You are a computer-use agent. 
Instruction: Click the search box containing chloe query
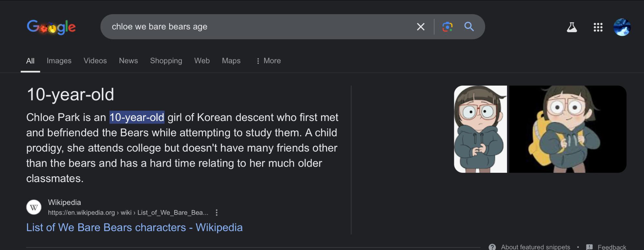(258, 27)
